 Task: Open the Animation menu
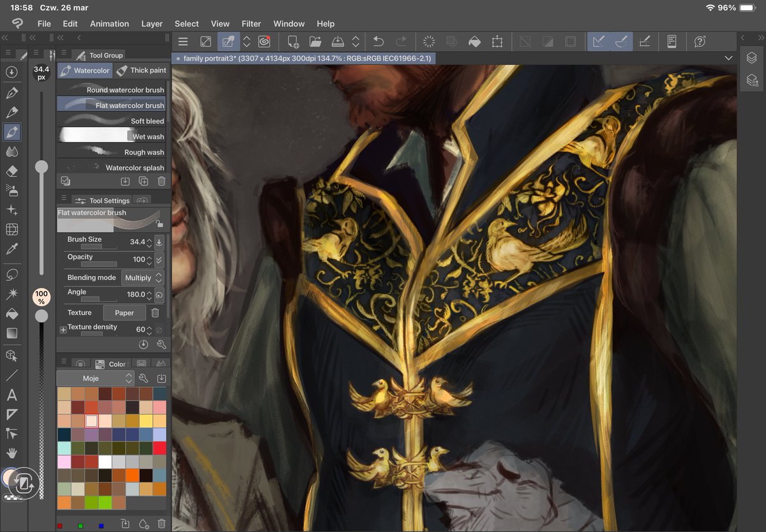[x=109, y=24]
